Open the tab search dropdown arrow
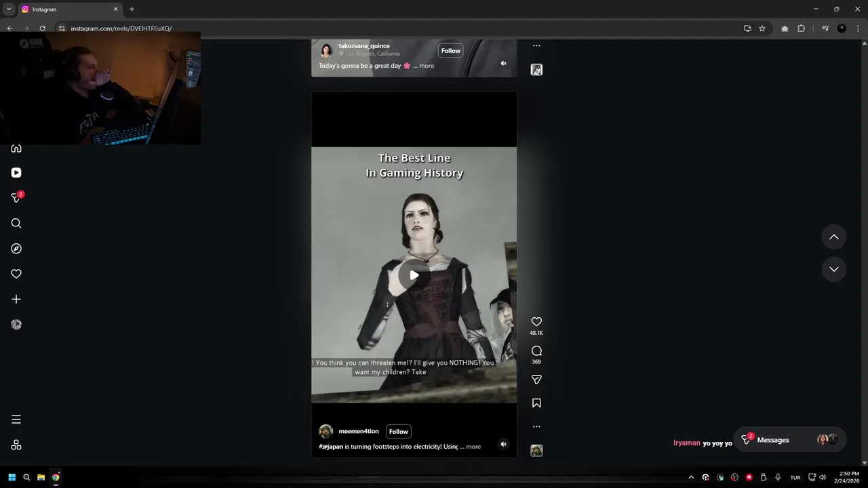868x488 pixels. pos(9,9)
